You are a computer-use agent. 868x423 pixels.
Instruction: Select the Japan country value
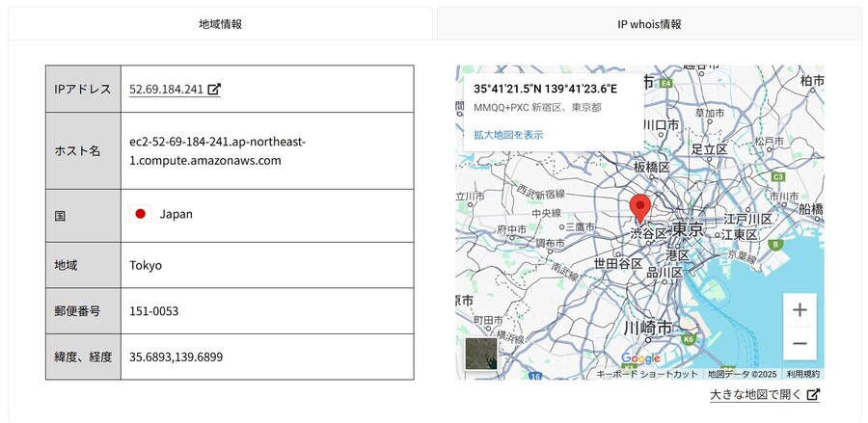tap(176, 215)
